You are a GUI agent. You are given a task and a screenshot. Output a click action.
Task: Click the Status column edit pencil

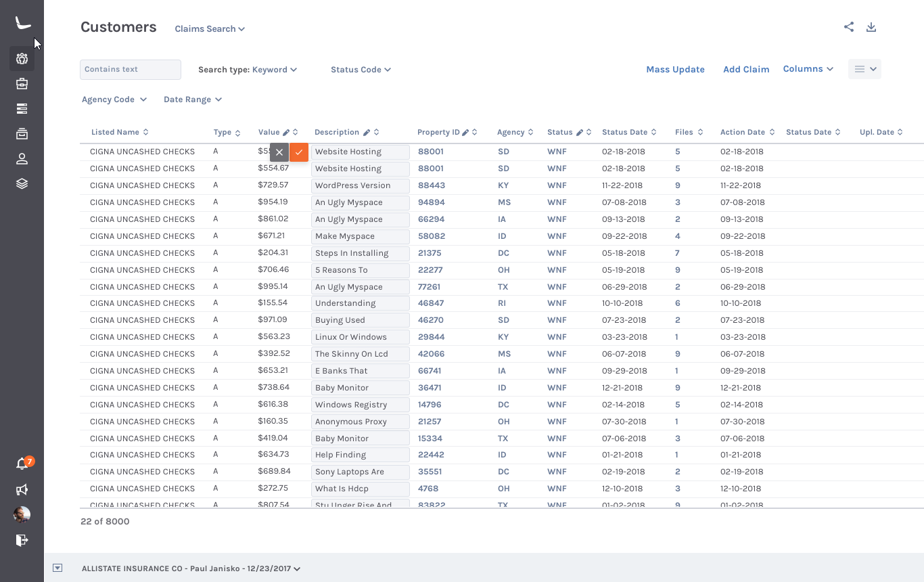pyautogui.click(x=580, y=133)
